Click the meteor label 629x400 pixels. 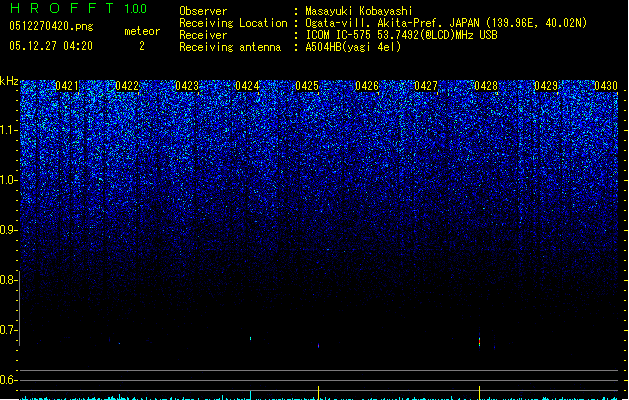(142, 31)
